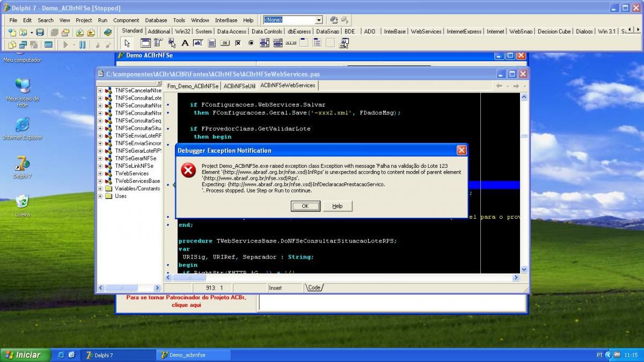Select the ActionList component icon

point(344,43)
